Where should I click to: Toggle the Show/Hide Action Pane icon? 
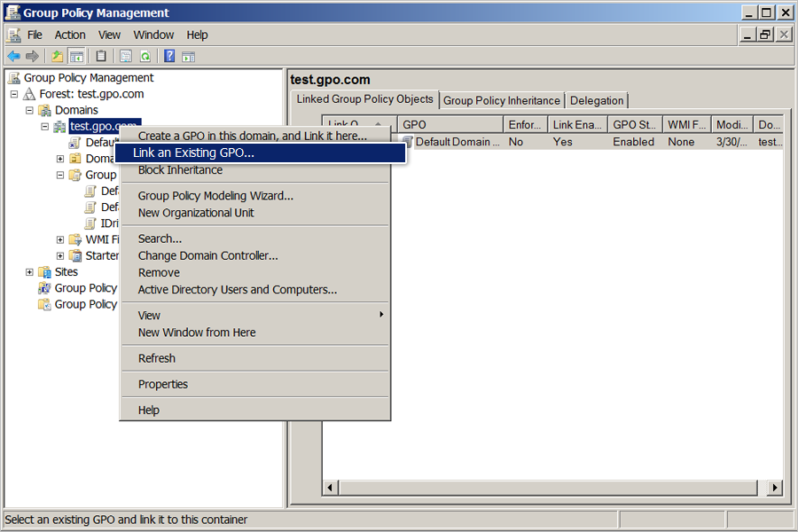point(188,56)
